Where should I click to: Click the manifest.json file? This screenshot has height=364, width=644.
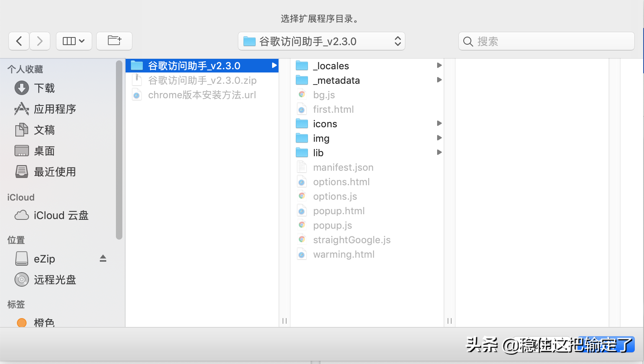click(343, 167)
